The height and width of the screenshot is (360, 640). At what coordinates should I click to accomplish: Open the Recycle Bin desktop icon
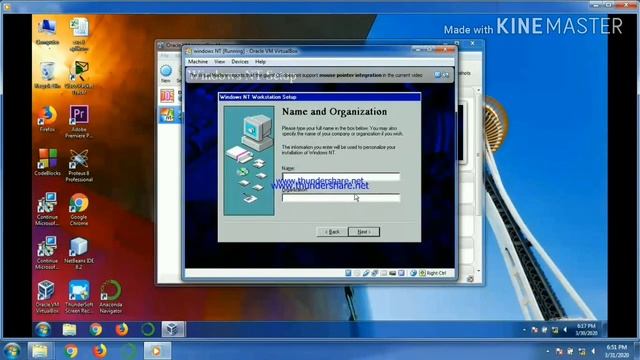coord(47,75)
